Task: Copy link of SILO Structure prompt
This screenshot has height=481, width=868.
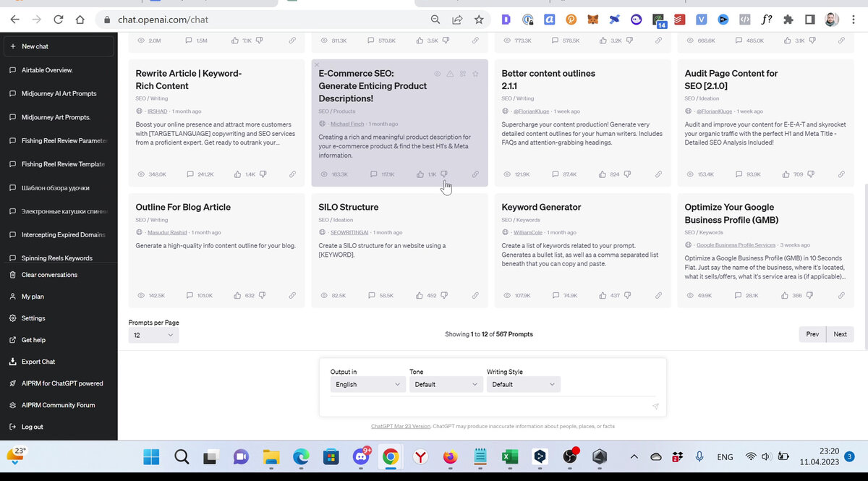Action: pos(475,295)
